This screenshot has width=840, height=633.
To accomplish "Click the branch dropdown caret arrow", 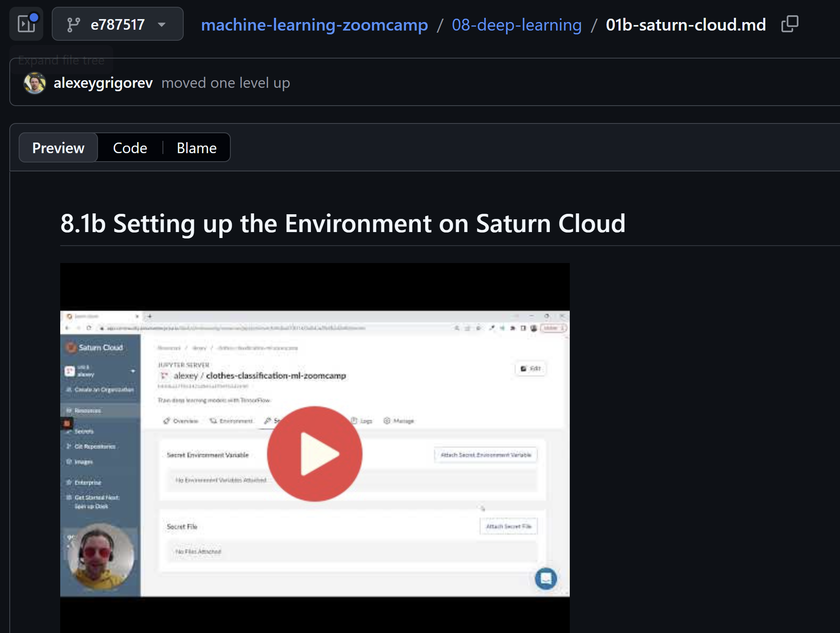I will tap(162, 25).
